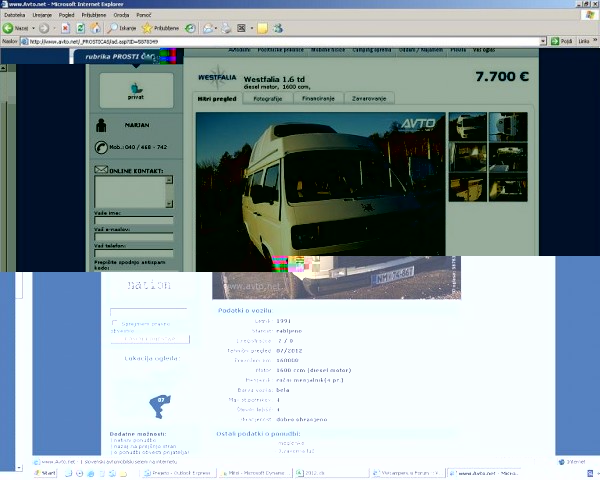Click the Refresh page toolbar icon

[80, 28]
